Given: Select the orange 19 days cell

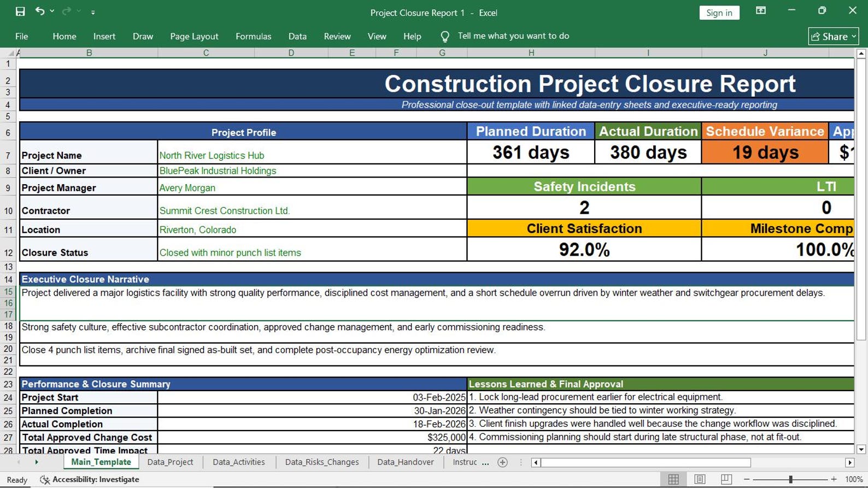Looking at the screenshot, I should pyautogui.click(x=765, y=152).
